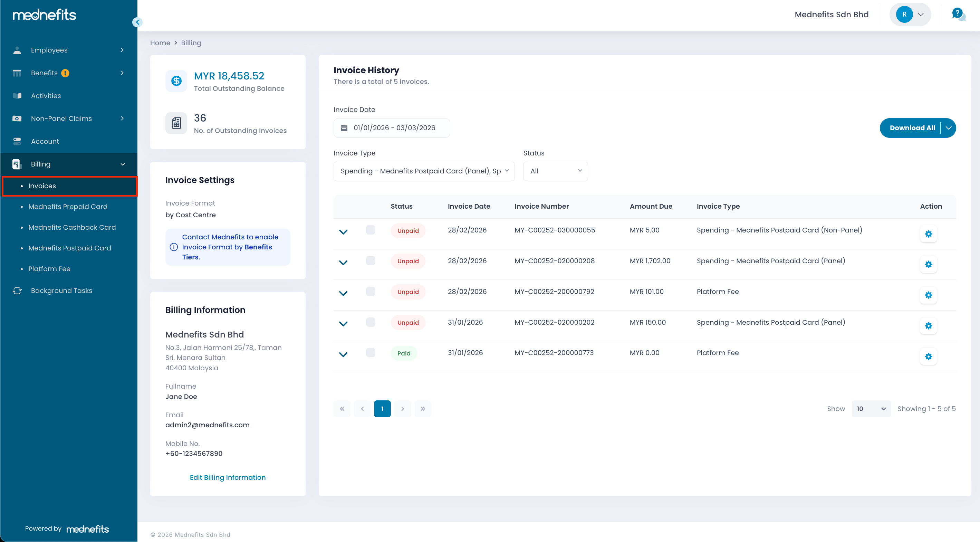This screenshot has width=980, height=542.
Task: Click the Invoice Date range field
Action: pyautogui.click(x=394, y=128)
